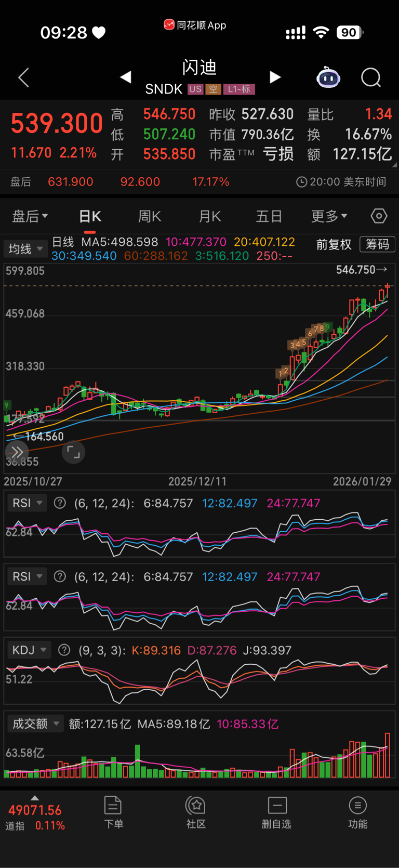The image size is (399, 868).
Task: Enter fullscreen chart mode
Action: 73,452
